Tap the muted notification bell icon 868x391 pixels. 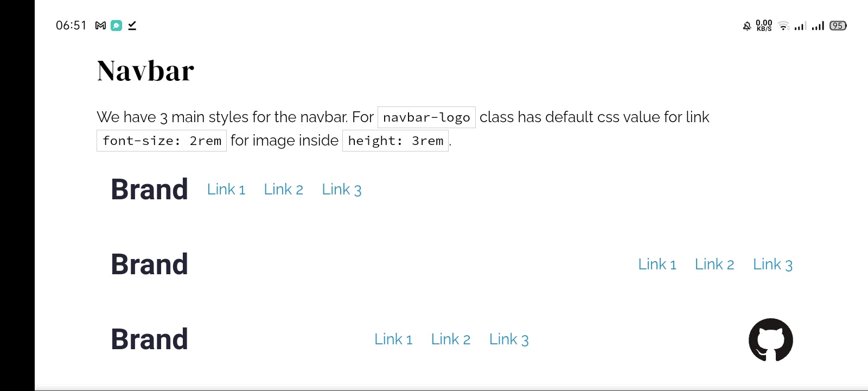coord(747,25)
